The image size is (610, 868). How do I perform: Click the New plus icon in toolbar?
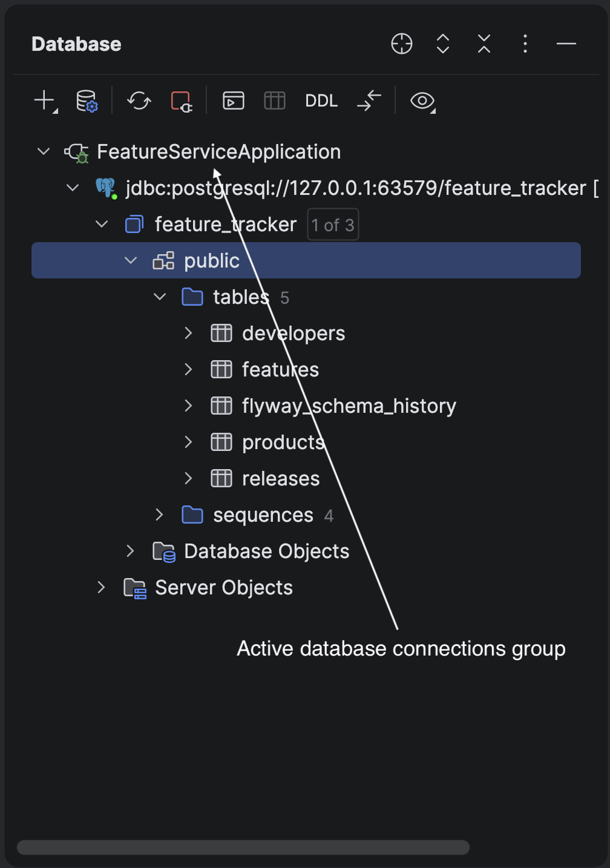45,101
